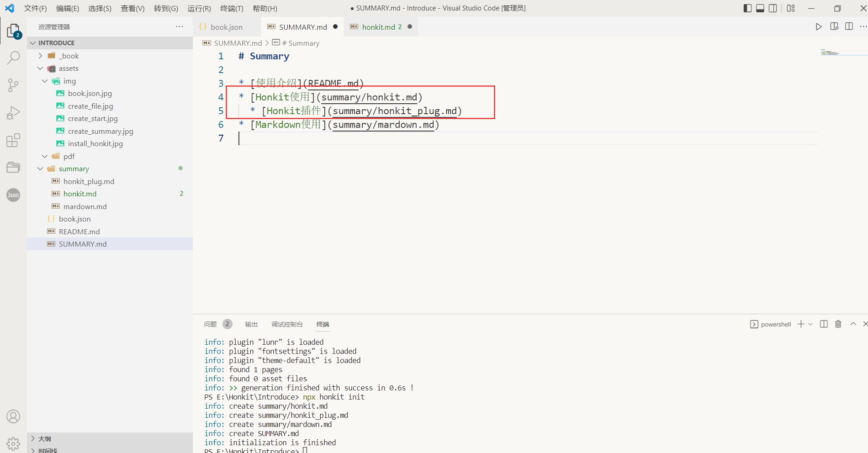Open markdown preview to the side icon
The width and height of the screenshot is (868, 453).
coord(834,26)
